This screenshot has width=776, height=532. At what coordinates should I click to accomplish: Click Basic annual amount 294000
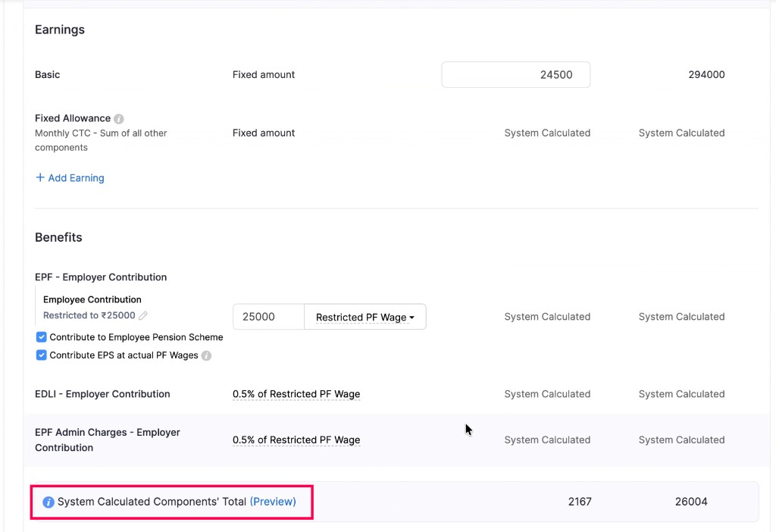[706, 75]
